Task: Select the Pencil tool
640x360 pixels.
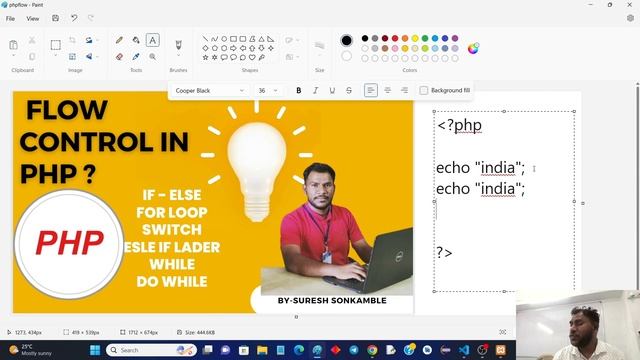Action: 119,40
